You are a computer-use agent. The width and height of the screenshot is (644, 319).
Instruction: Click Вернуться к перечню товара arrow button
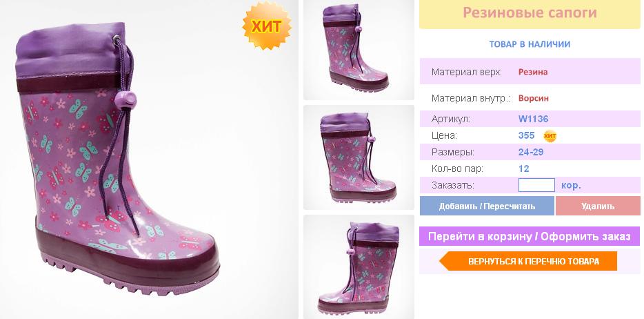[528, 261]
